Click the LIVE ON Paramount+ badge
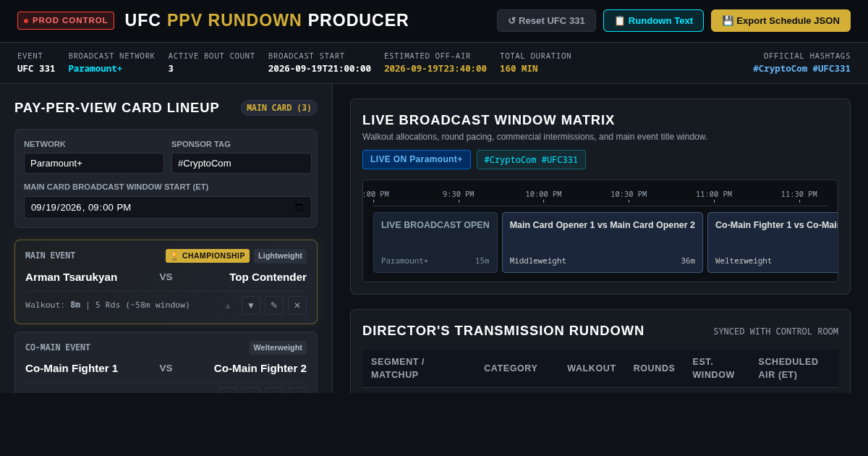868x456 pixels. [x=417, y=159]
